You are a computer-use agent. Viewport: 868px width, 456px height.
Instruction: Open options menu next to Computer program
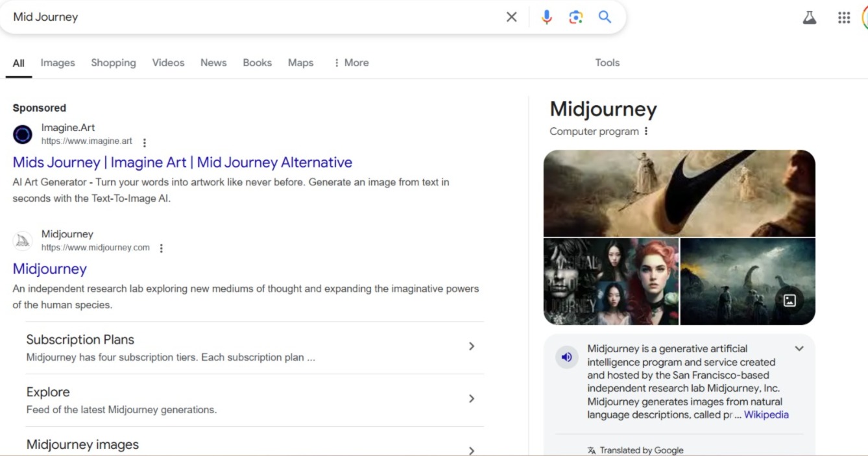coord(646,131)
